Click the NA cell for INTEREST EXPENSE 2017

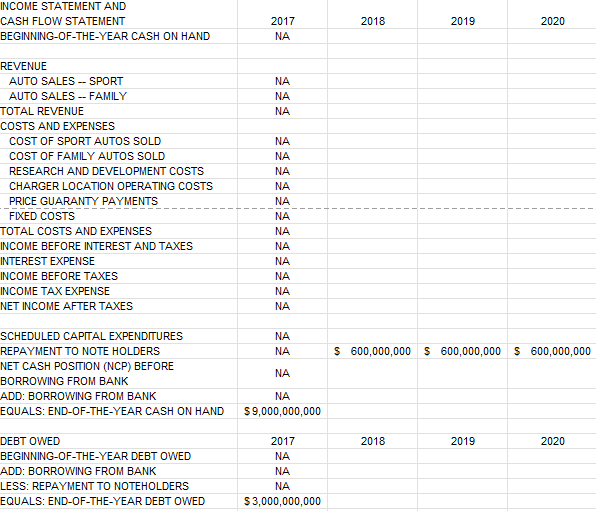tap(282, 261)
